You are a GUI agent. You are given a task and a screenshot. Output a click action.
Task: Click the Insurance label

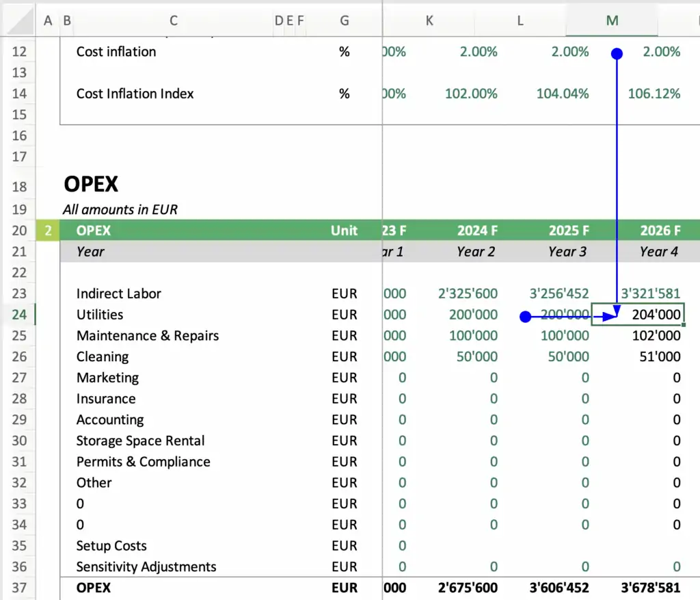106,398
